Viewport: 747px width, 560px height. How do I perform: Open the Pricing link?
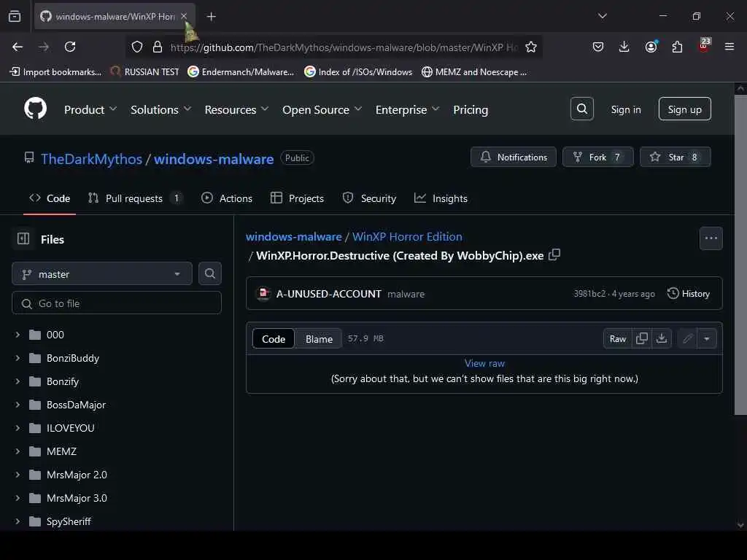[x=471, y=109]
